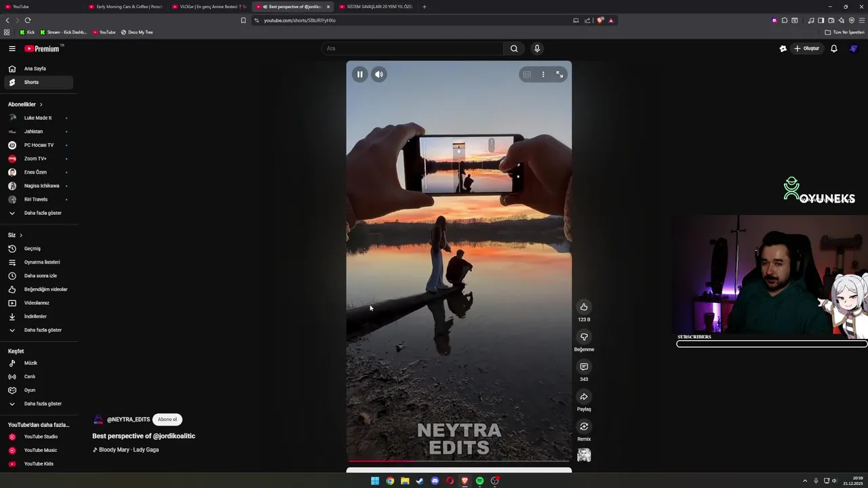The width and height of the screenshot is (868, 488).
Task: Reload the page
Action: (28, 20)
